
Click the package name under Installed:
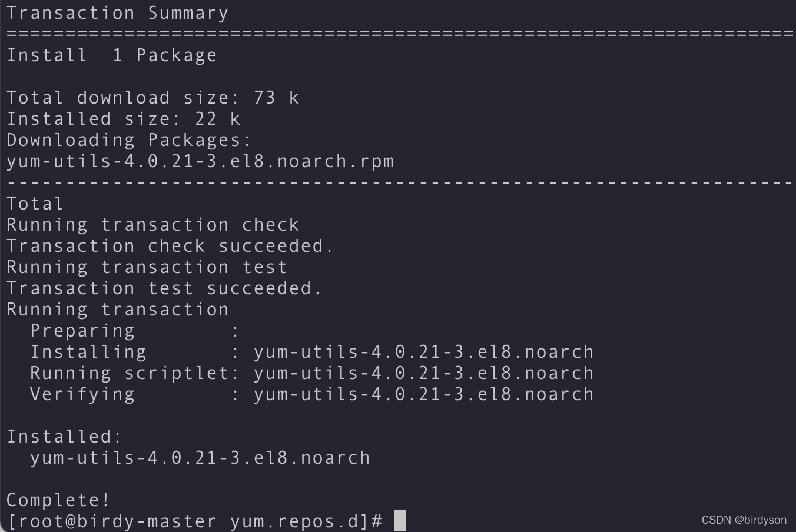tap(200, 458)
